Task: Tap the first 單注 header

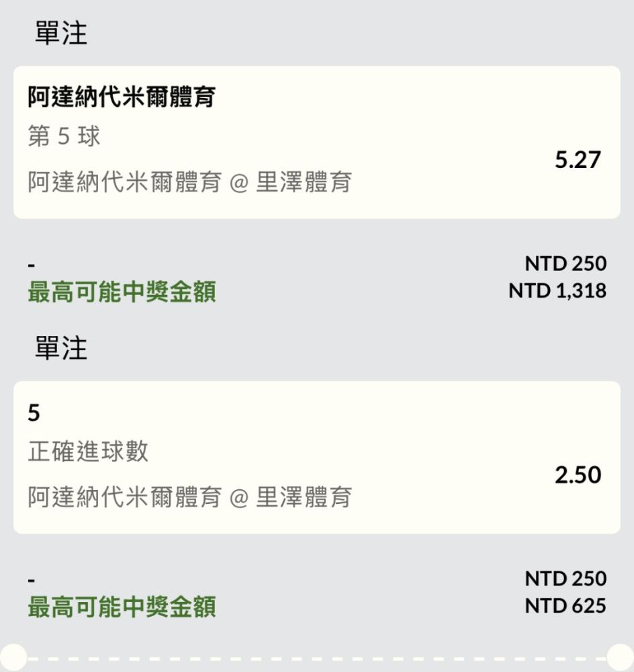Action: [x=61, y=33]
